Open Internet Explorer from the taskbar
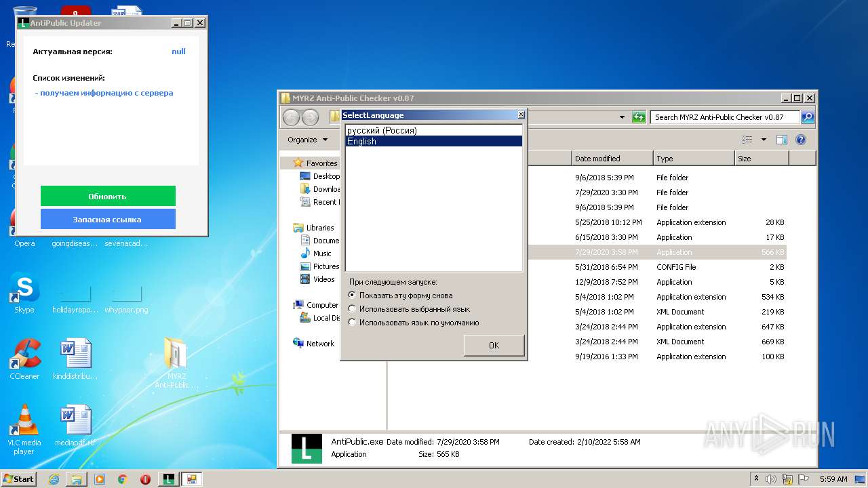Screen dimensions: 868x488 pos(54,479)
